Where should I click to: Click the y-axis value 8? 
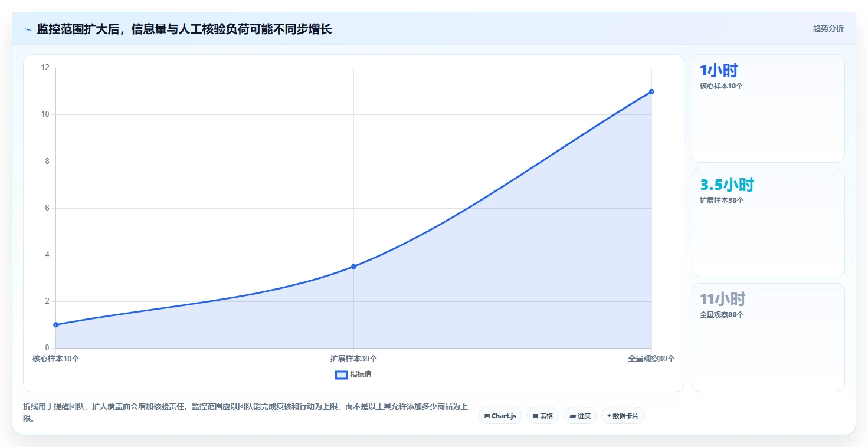[x=47, y=161]
